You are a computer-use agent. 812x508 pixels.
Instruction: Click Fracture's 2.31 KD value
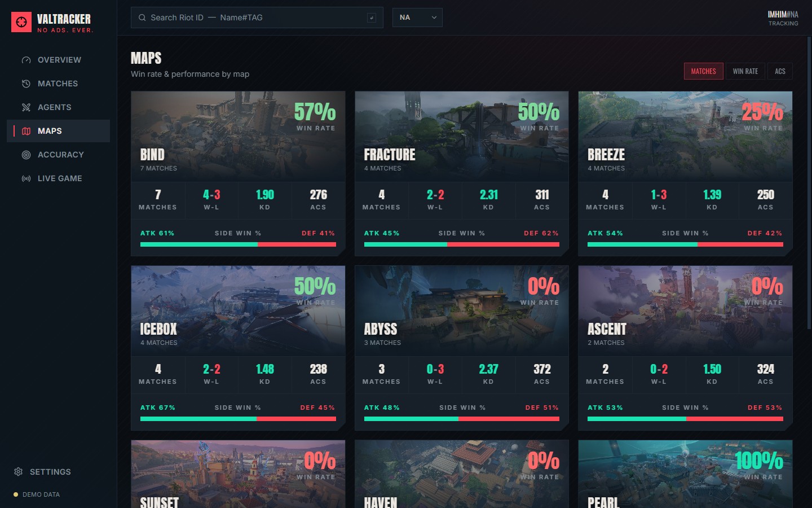(488, 195)
